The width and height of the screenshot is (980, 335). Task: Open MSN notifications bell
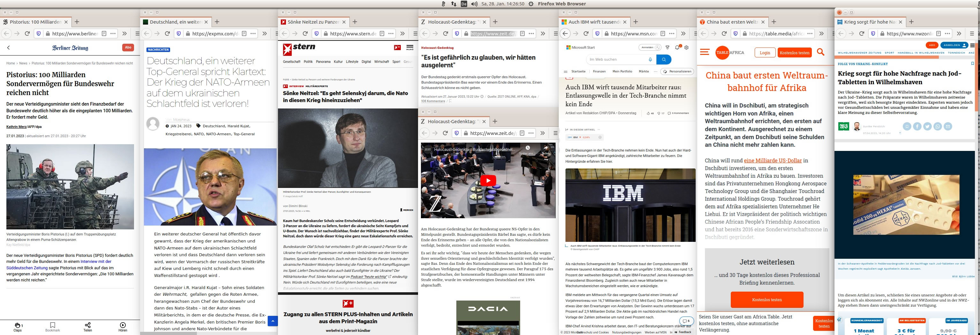(x=677, y=48)
